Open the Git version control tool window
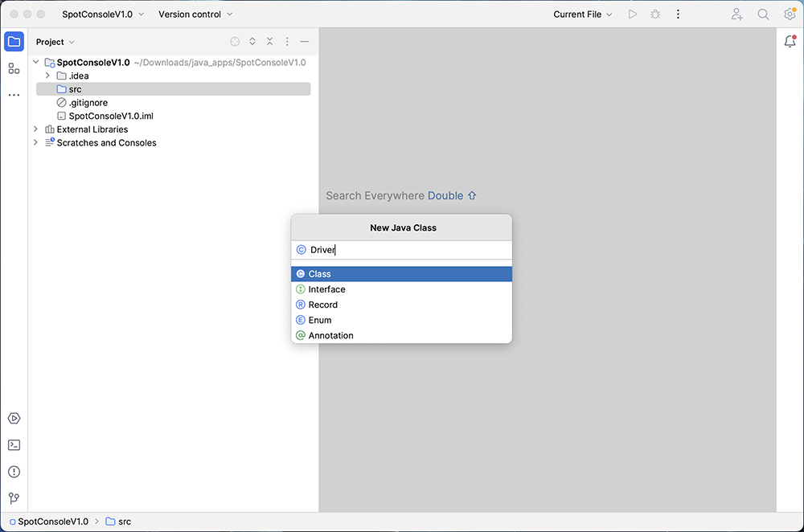Image resolution: width=804 pixels, height=532 pixels. 14,498
